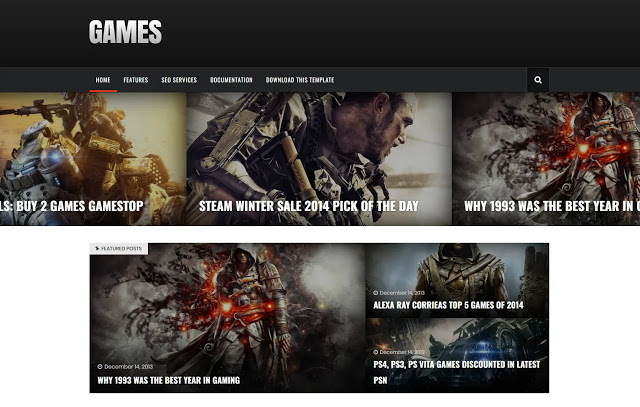Open PS4, PS3, PS Vita Games Discounted post
Screen dimensions: 640x407
[457, 372]
